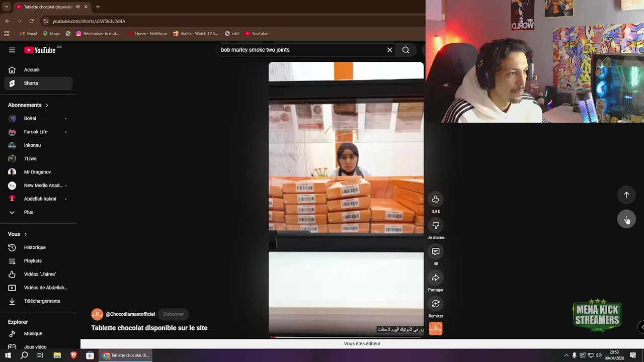Screen dimensions: 644x362
Task: Like the Short with thumbs up
Action: click(x=436, y=199)
